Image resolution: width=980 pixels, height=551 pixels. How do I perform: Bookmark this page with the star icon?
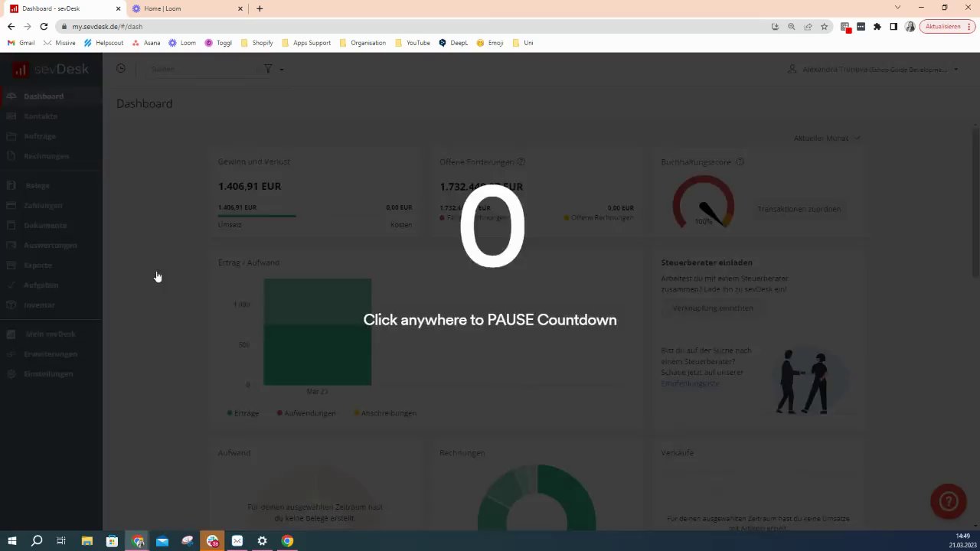825,27
